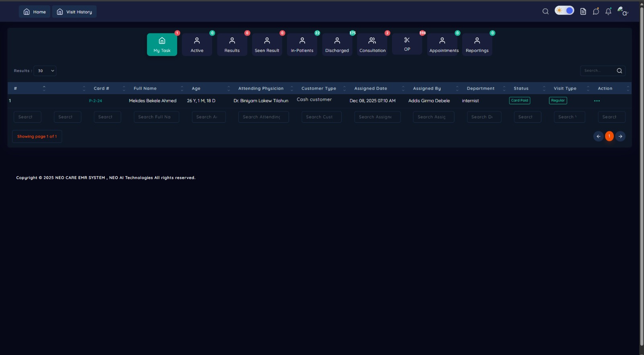Toggle the light/dark theme switch
Image resolution: width=644 pixels, height=355 pixels.
click(564, 10)
